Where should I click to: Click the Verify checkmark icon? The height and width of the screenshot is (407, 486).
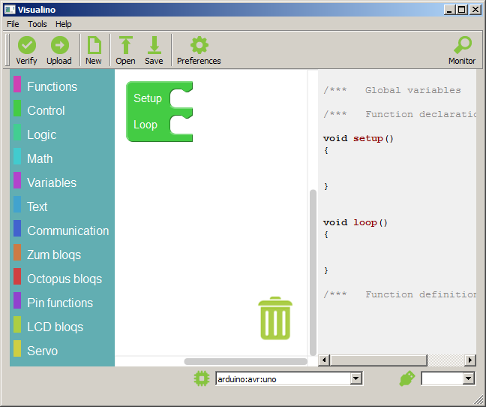pos(27,45)
